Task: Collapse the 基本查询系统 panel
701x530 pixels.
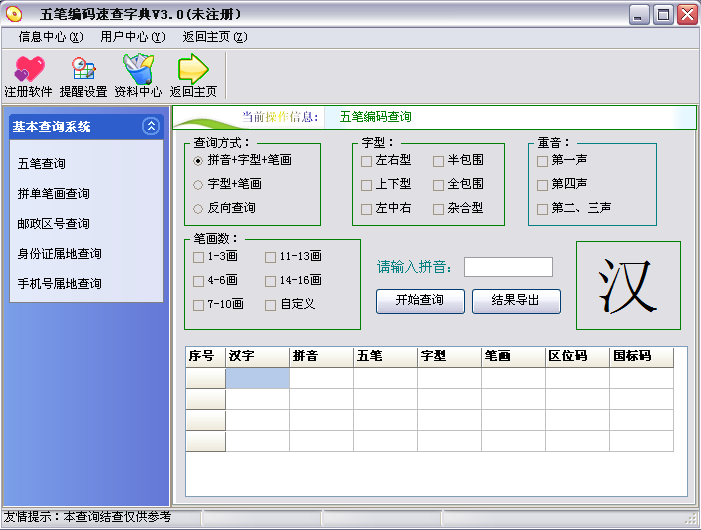Action: (x=151, y=126)
